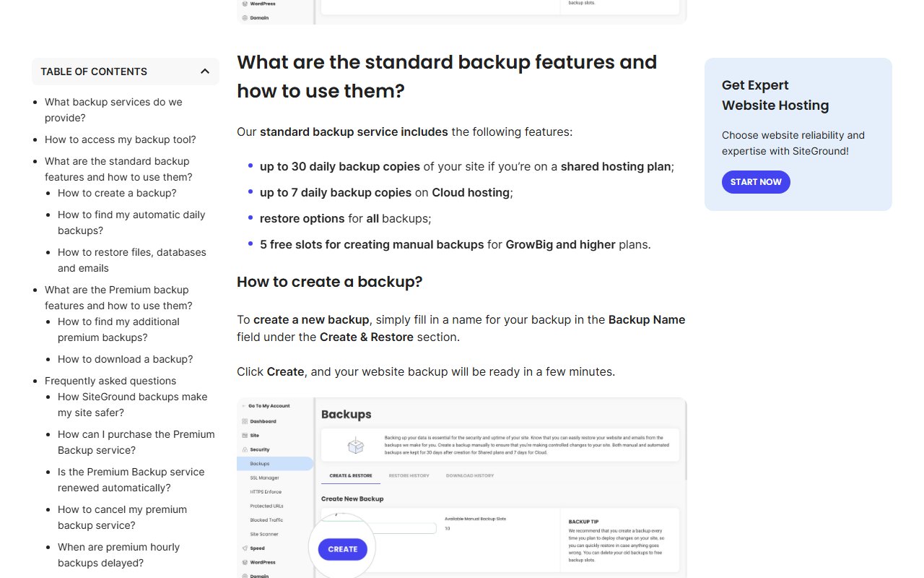Collapse the Table of Contents chevron
This screenshot has height=578, width=924.
[x=205, y=72]
